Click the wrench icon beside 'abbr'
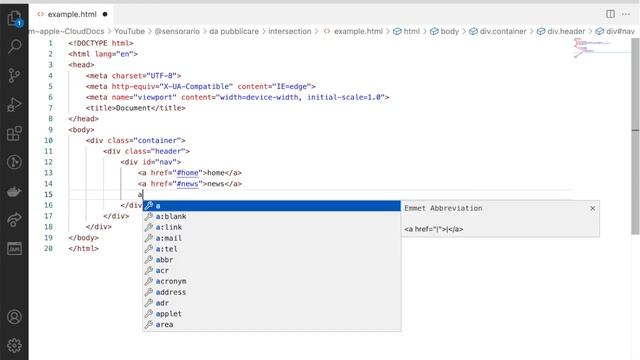This screenshot has height=360, width=640. pyautogui.click(x=149, y=260)
